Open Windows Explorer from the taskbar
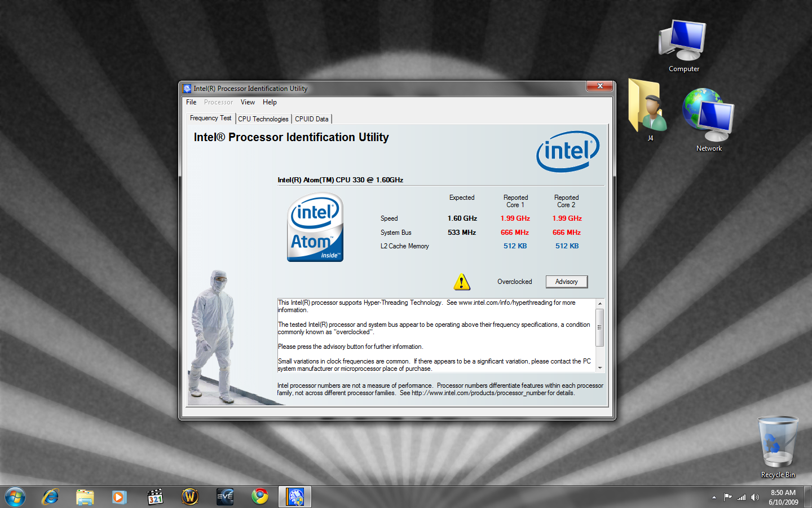This screenshot has height=508, width=812. 85,497
